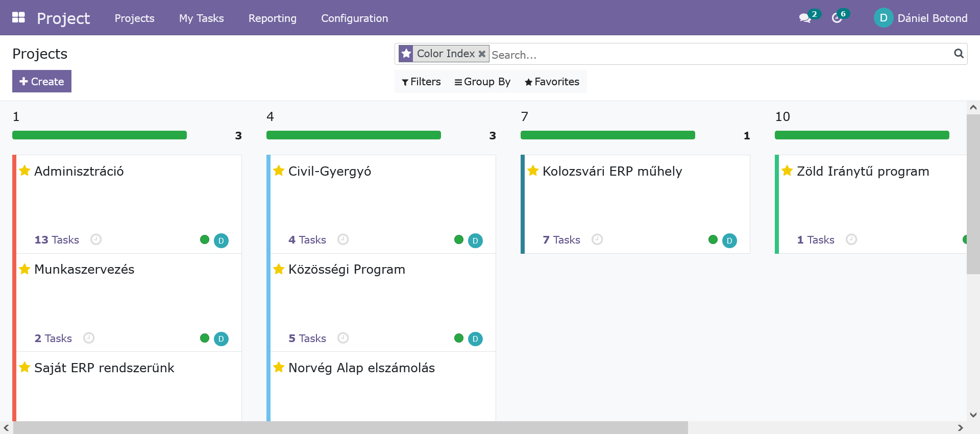Click user avatar D on Munkaszervezés card
Image resolution: width=980 pixels, height=434 pixels.
(221, 339)
